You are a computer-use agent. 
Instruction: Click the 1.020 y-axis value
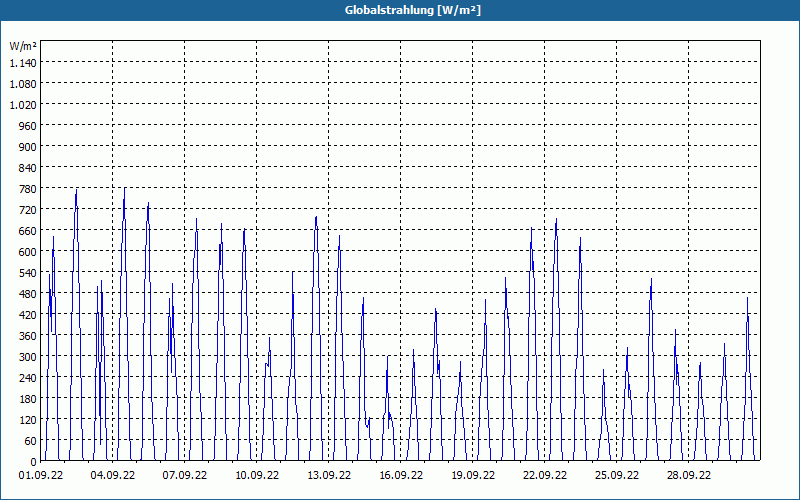[23, 105]
